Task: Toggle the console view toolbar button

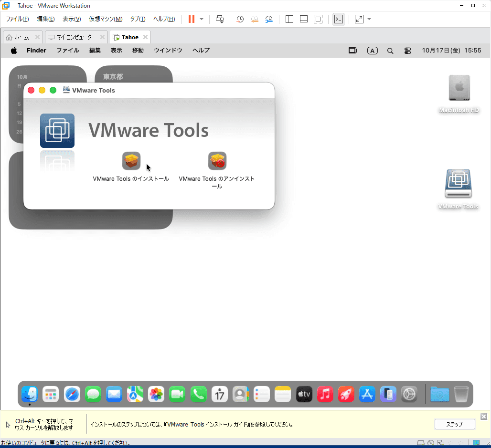Action: 338,19
